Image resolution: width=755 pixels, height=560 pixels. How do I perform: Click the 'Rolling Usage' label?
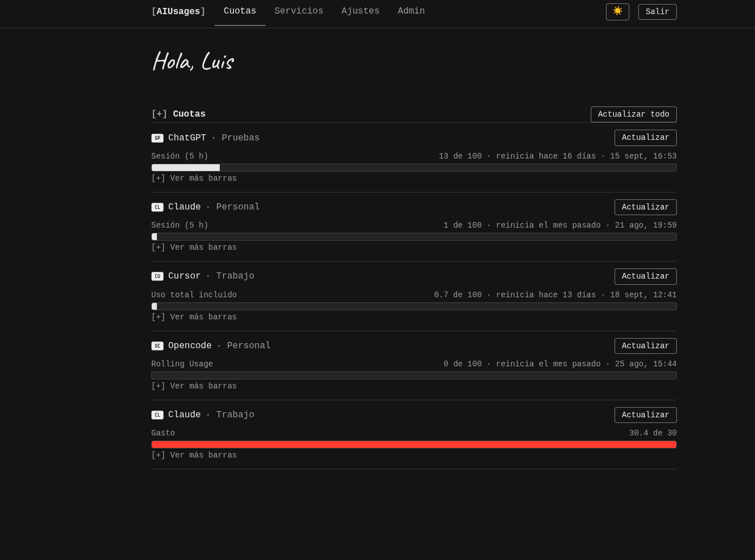coord(182,364)
